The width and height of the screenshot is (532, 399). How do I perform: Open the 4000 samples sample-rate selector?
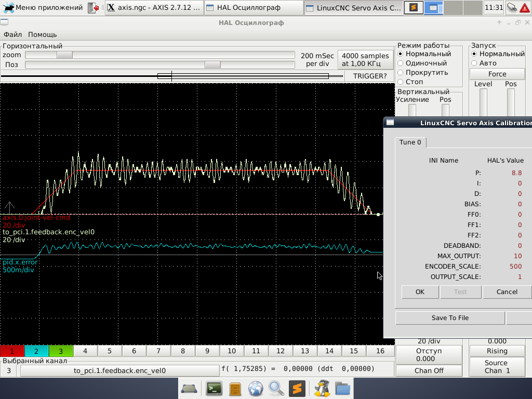pos(365,60)
